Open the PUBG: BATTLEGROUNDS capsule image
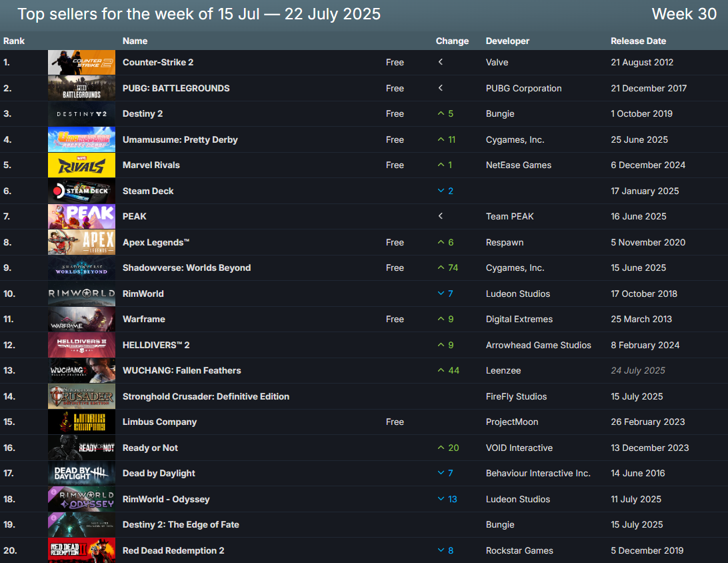 pos(81,88)
